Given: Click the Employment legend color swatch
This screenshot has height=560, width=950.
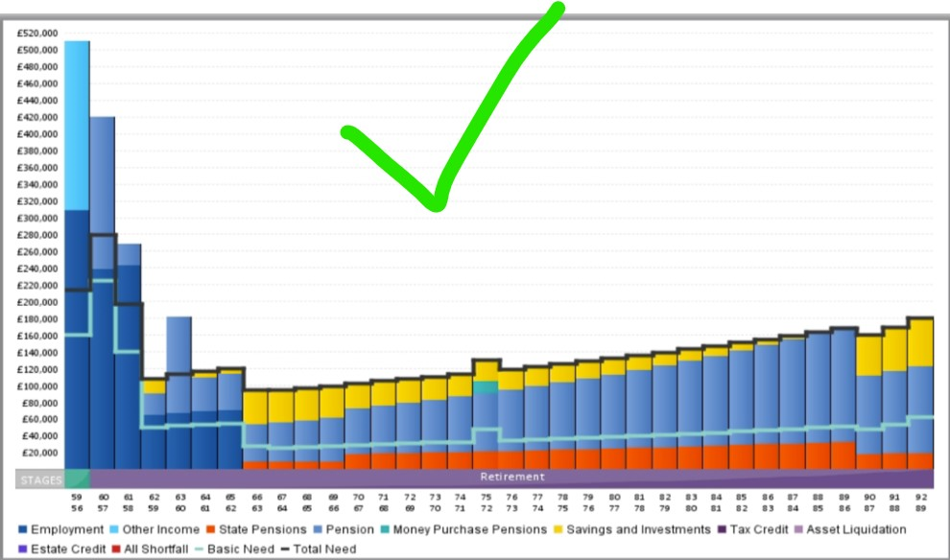Looking at the screenshot, I should tap(23, 530).
